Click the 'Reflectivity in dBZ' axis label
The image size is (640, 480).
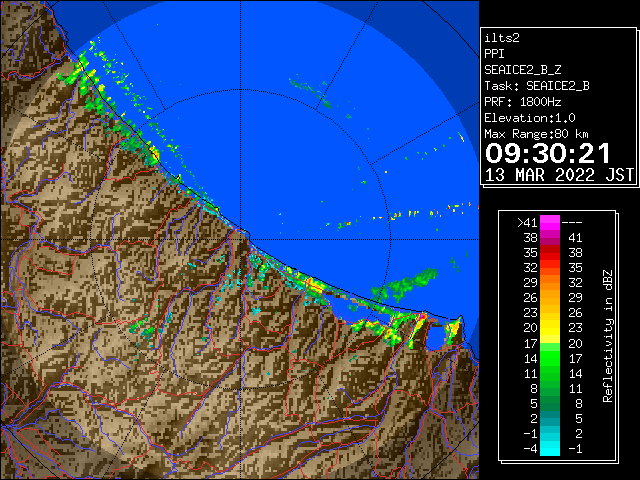click(608, 336)
